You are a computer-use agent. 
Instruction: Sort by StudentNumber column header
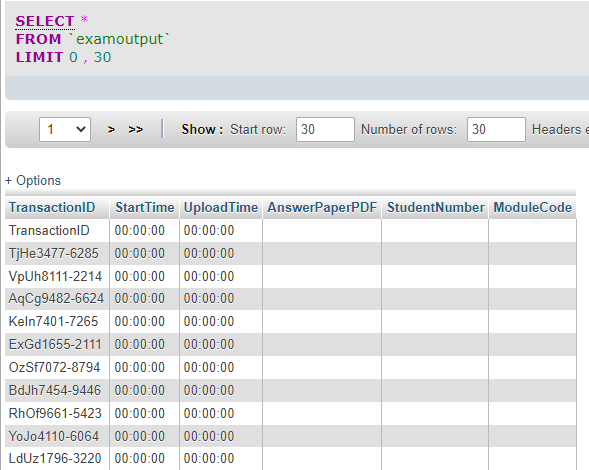(x=436, y=207)
